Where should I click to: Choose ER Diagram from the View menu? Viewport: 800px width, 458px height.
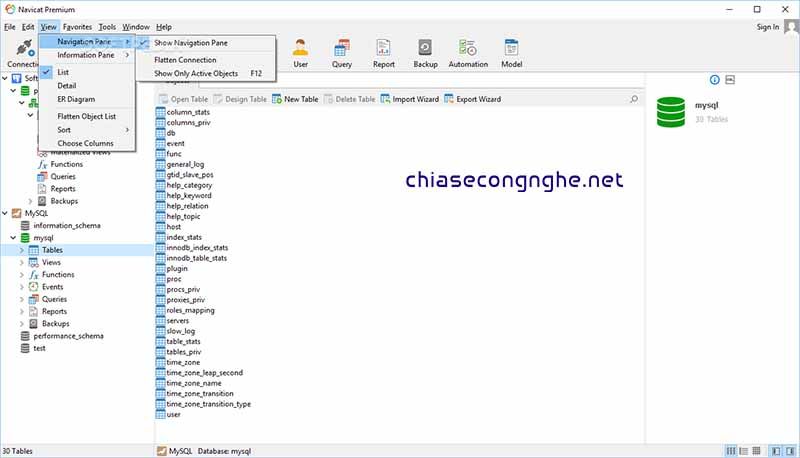[x=76, y=99]
